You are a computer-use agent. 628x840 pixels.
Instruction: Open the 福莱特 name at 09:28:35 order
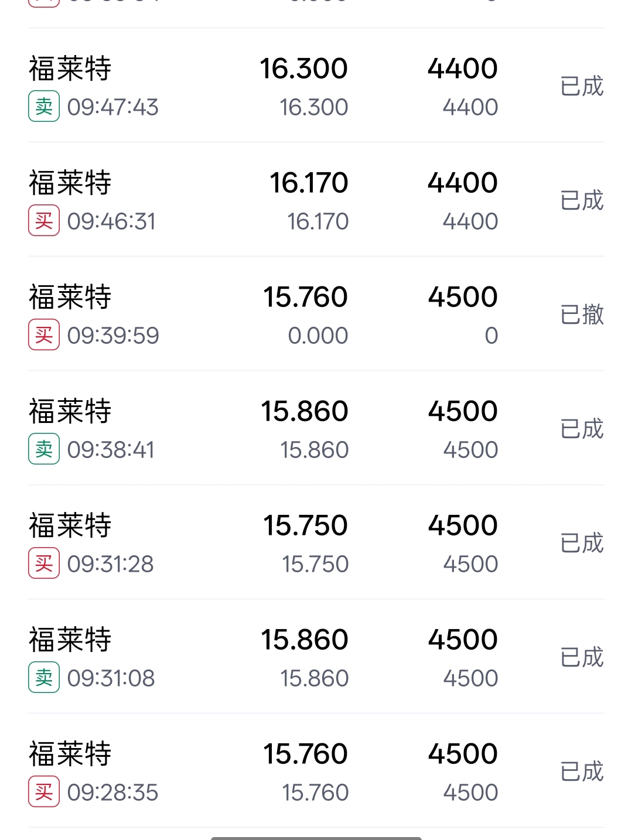pos(70,753)
